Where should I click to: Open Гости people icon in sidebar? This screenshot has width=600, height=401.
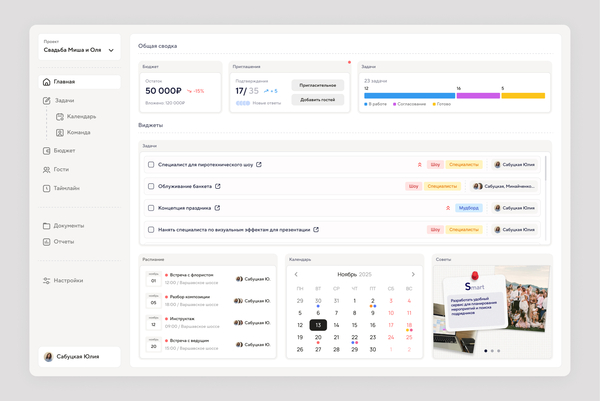[46, 170]
